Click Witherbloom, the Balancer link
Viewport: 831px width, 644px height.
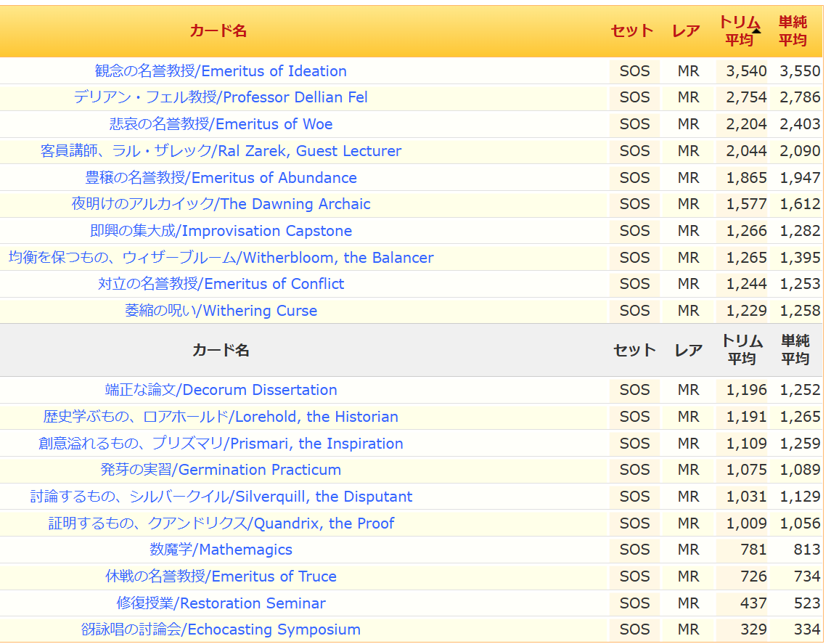click(x=221, y=258)
